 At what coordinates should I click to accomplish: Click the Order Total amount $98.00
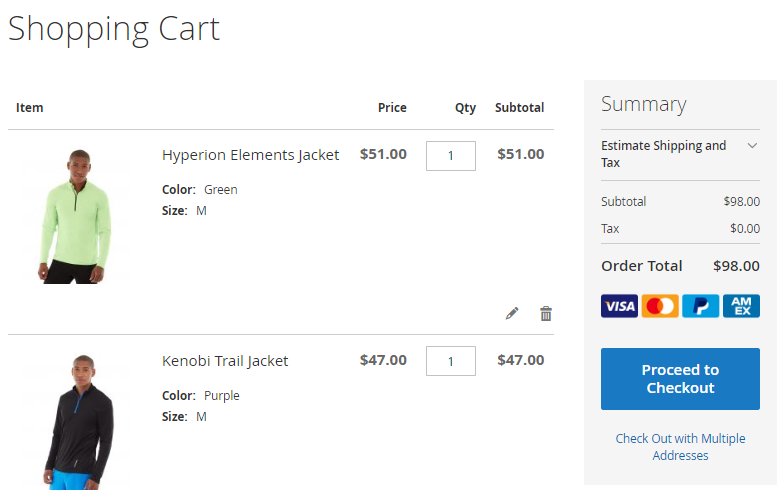point(736,266)
